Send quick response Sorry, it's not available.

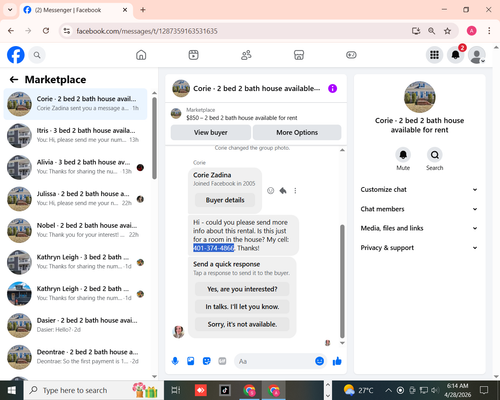[242, 324]
